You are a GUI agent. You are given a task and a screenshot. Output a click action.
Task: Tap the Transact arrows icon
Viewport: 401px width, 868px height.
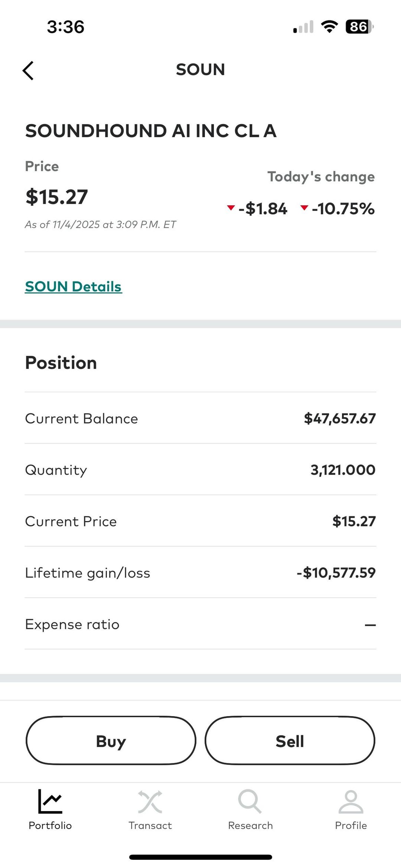point(150,802)
